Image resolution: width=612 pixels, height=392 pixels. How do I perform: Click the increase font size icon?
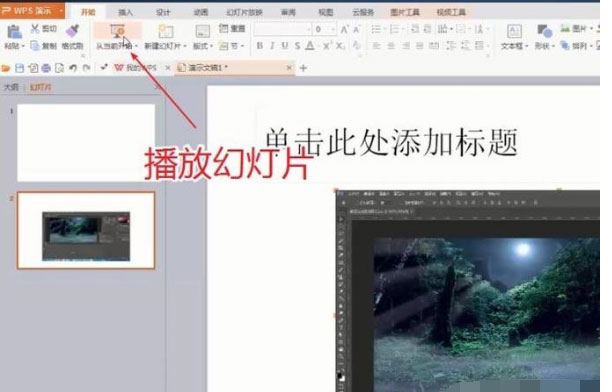(345, 29)
